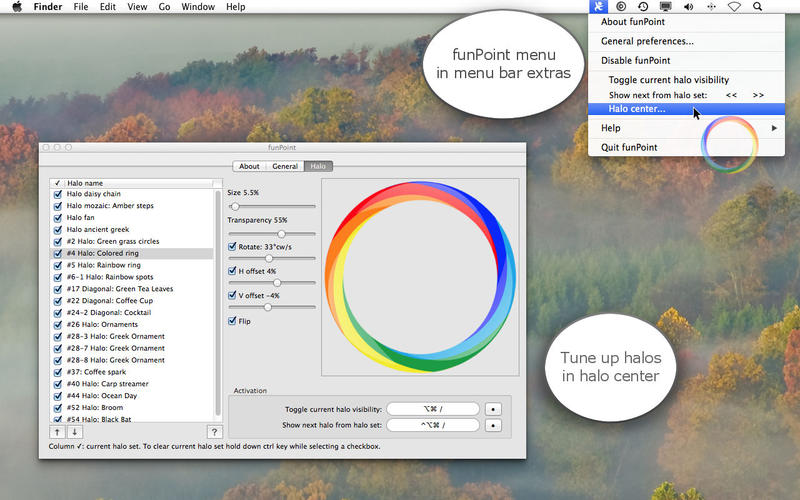Toggle the Rotate checkbox
The width and height of the screenshot is (800, 500).
(x=233, y=246)
